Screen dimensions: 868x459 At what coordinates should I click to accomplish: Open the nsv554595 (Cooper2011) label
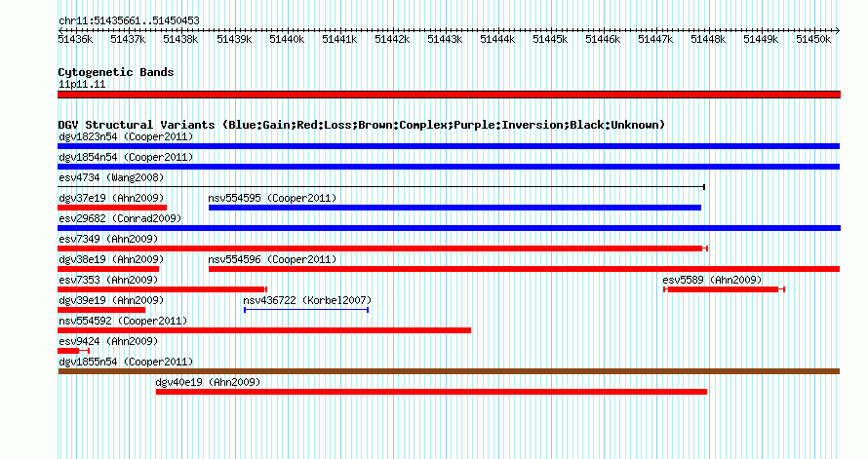pyautogui.click(x=272, y=198)
